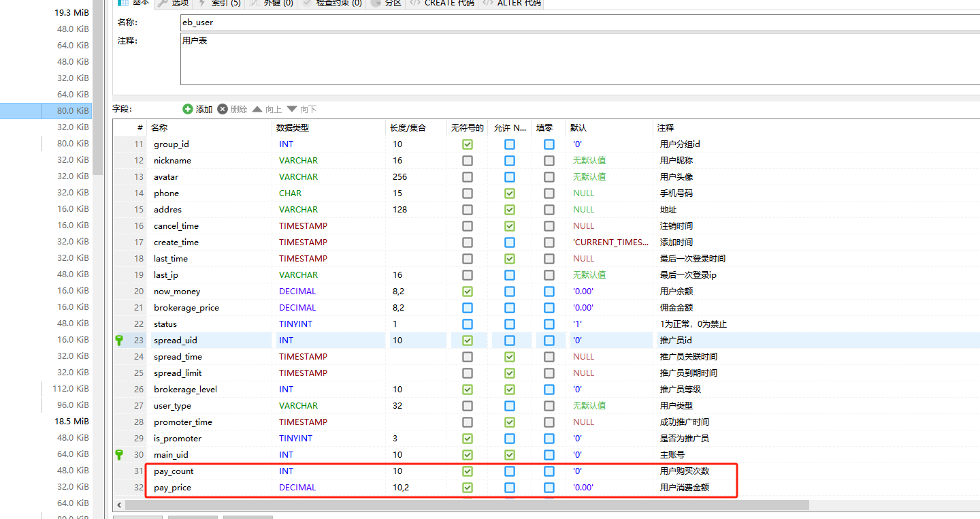Open the 索引 (5) tab
Viewport: 980px width, 519px height.
pos(220,3)
